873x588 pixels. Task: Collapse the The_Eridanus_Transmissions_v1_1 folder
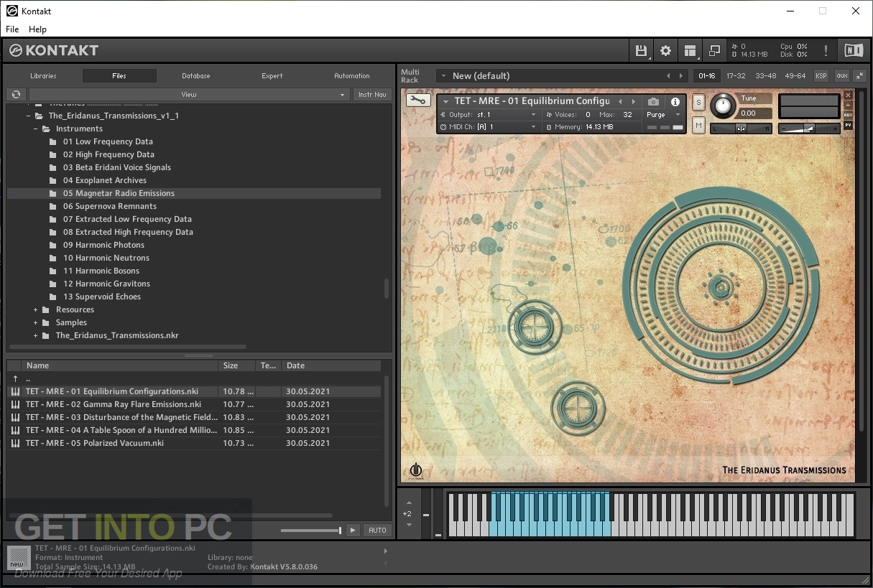pos(29,116)
